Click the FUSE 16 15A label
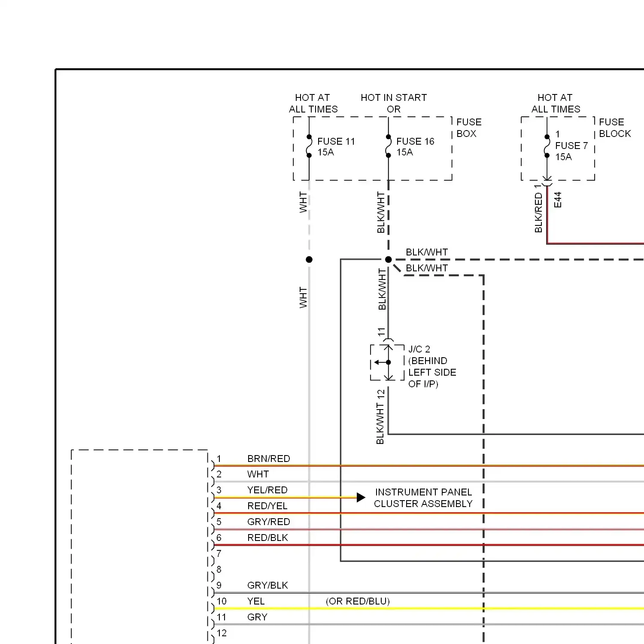644x644 pixels. pos(415,147)
